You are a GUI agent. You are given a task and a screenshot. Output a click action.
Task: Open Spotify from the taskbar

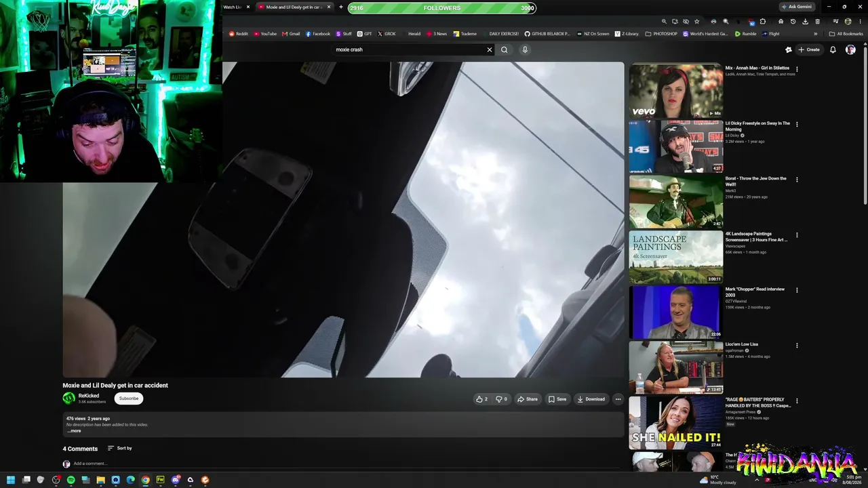coord(71,480)
